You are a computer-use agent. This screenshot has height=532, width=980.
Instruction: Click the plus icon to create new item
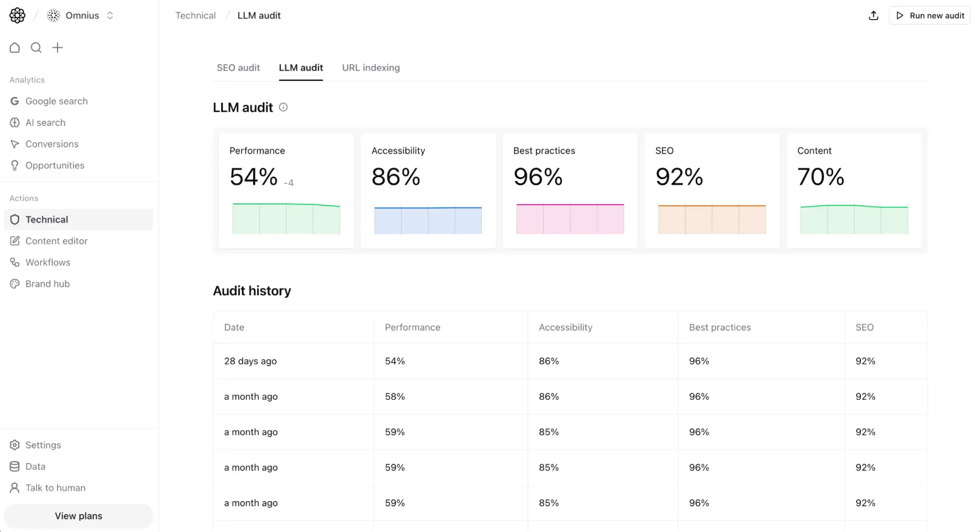(x=57, y=48)
